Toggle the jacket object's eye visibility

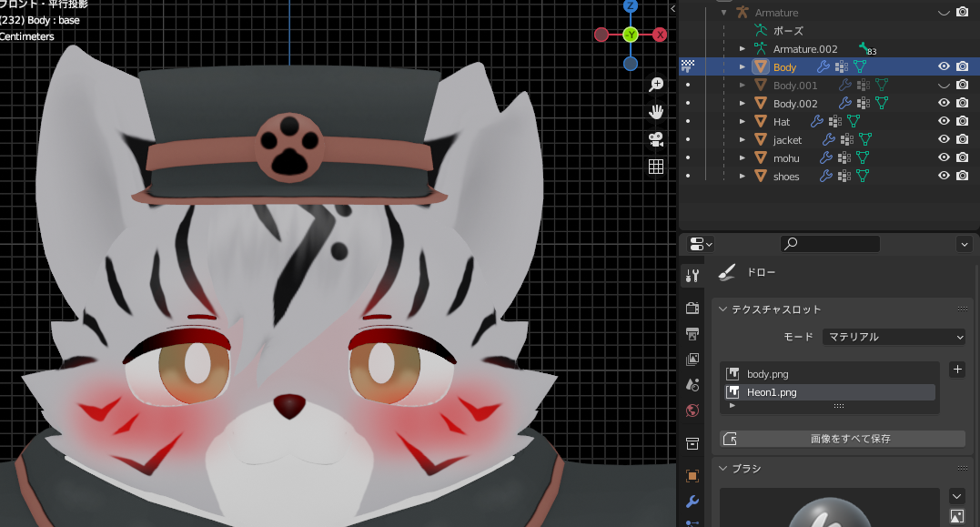tap(944, 139)
